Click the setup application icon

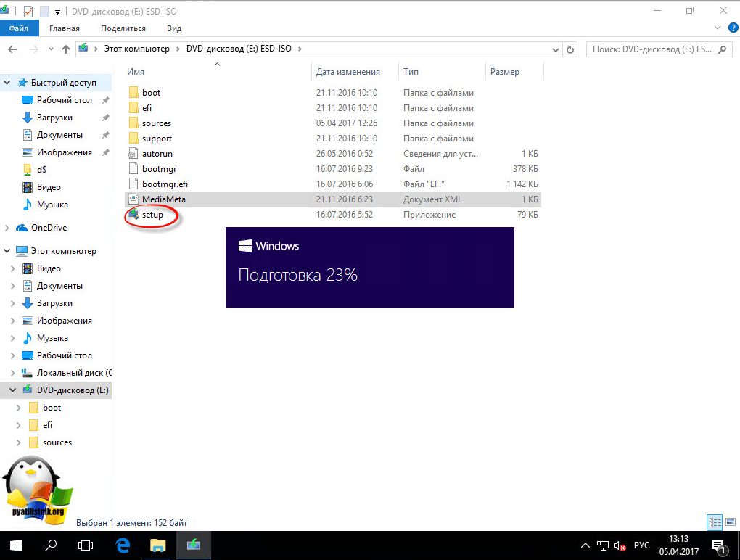pos(133,215)
